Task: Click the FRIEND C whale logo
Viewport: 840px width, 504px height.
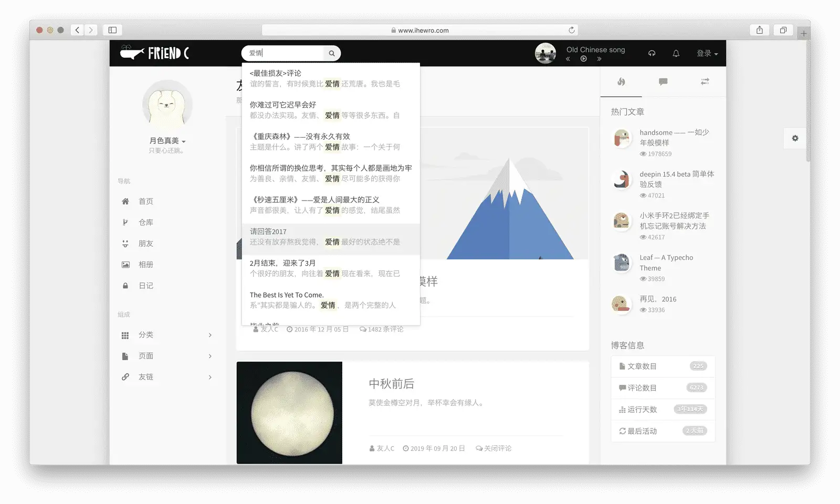Action: [x=155, y=53]
